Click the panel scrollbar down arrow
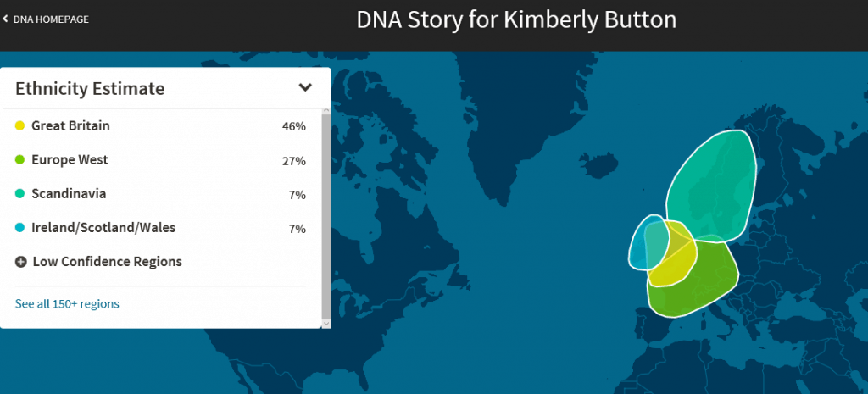 [x=326, y=323]
